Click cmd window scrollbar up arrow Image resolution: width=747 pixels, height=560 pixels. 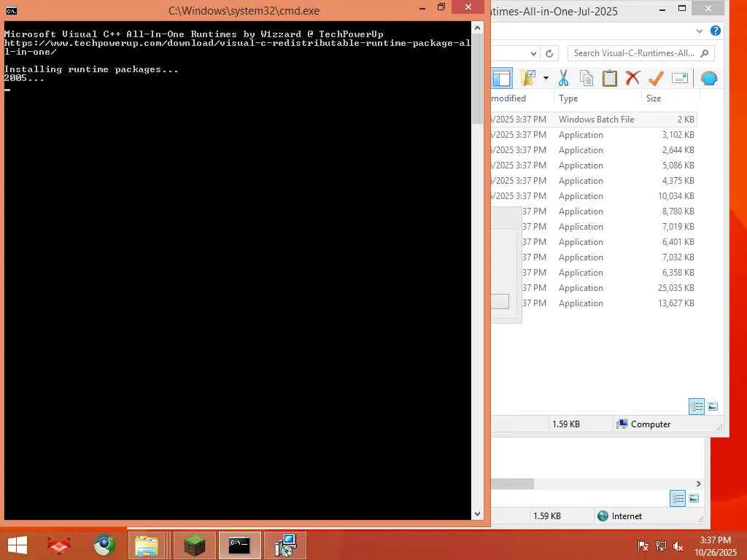[477, 28]
